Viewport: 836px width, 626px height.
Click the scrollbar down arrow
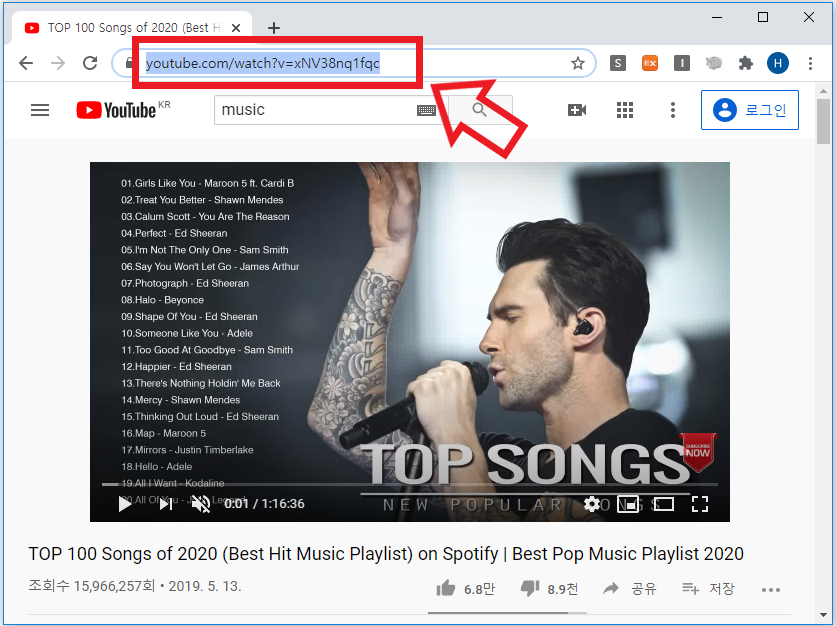(x=823, y=616)
